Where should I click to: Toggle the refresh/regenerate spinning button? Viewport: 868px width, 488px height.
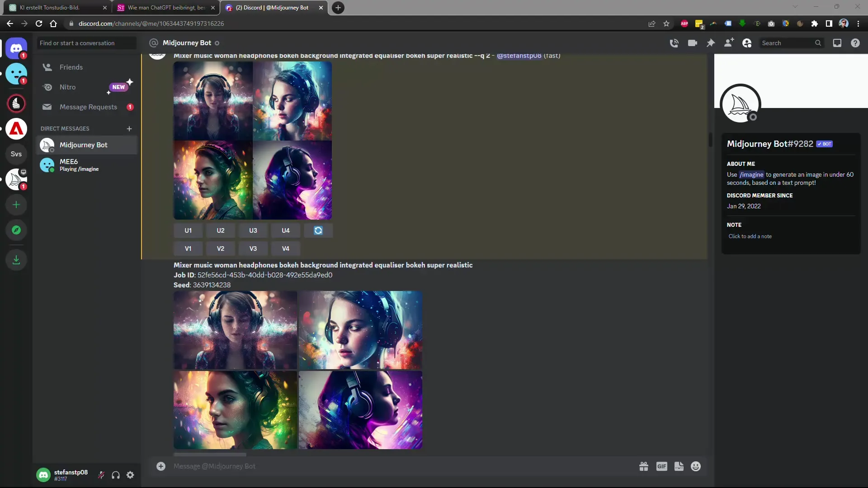(x=318, y=230)
